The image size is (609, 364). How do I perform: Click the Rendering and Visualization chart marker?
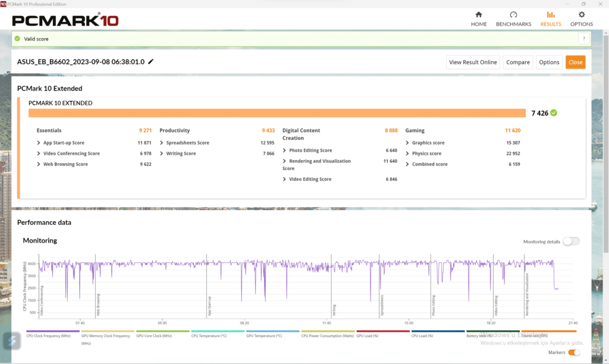pyautogui.click(x=527, y=294)
